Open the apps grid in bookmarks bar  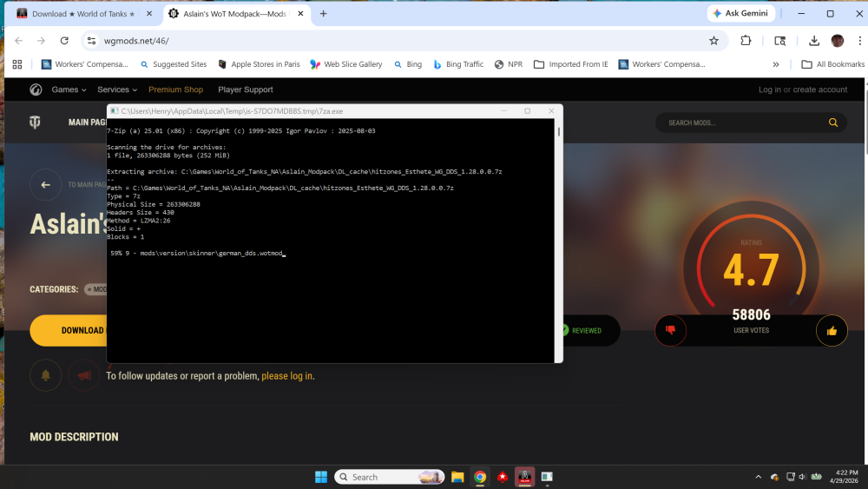[17, 64]
